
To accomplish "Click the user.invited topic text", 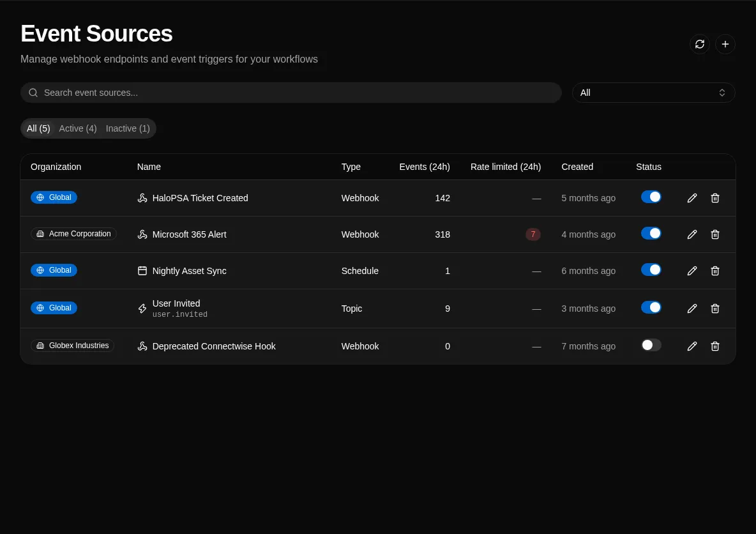I will click(x=180, y=314).
